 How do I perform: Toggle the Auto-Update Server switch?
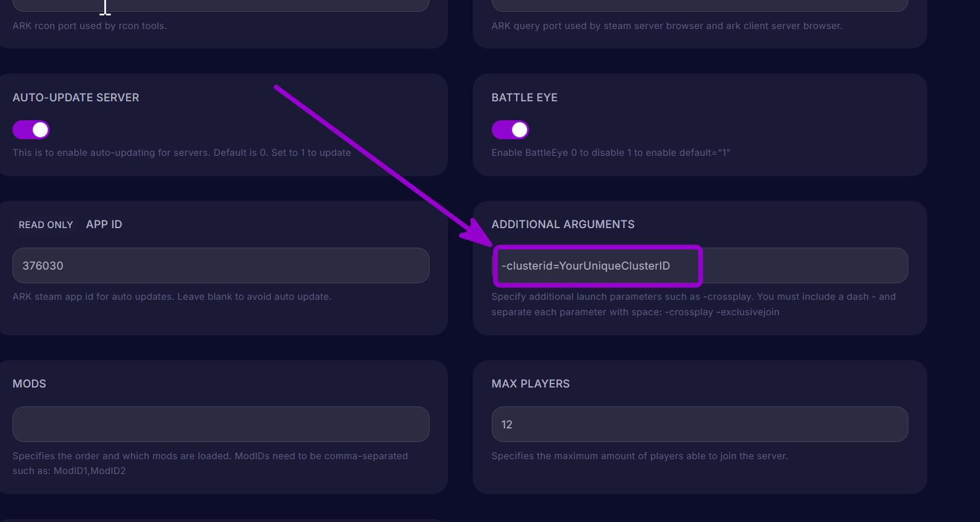coord(31,130)
